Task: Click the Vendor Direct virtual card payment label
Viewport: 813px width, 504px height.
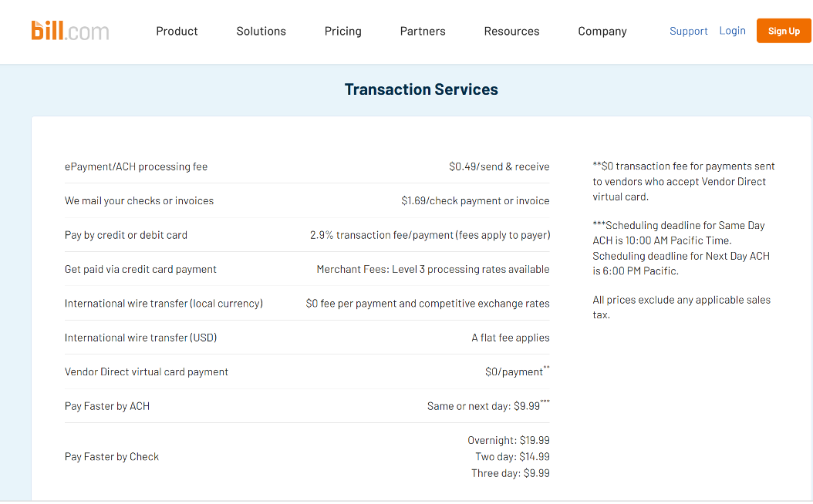Action: point(147,371)
